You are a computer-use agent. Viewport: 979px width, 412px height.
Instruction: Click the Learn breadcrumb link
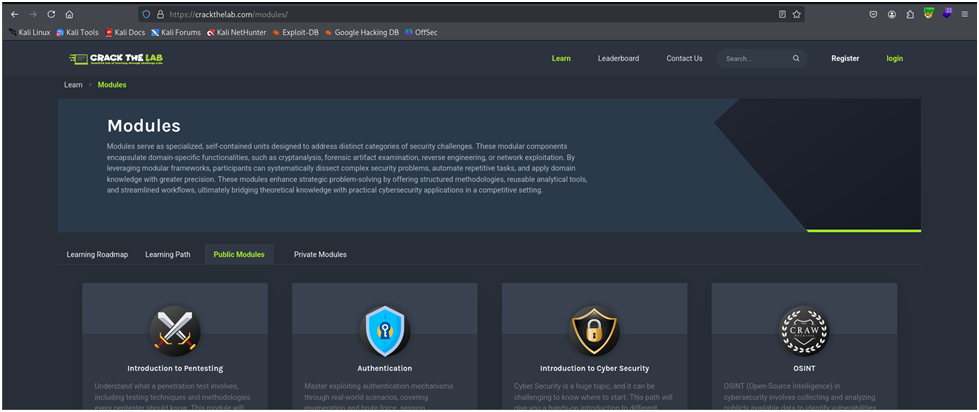tap(73, 85)
